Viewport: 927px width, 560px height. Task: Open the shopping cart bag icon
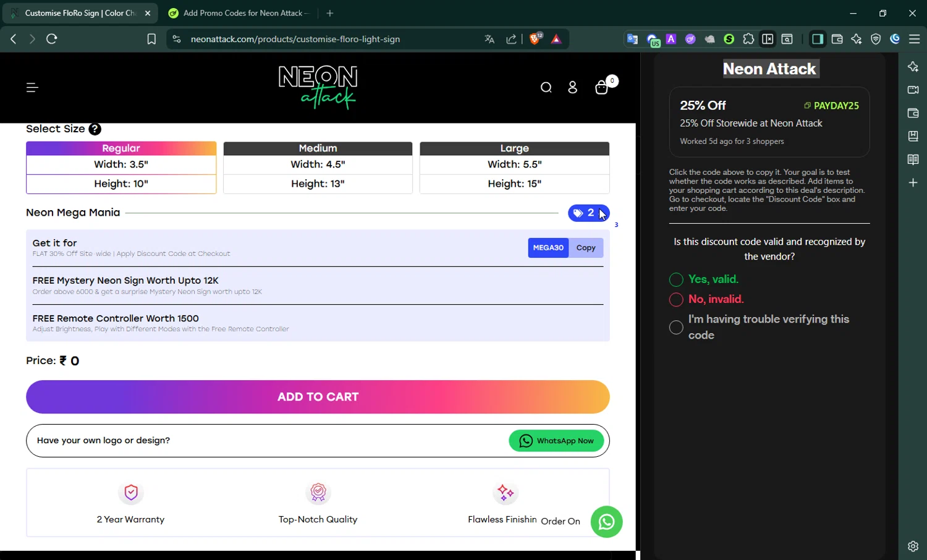click(601, 88)
